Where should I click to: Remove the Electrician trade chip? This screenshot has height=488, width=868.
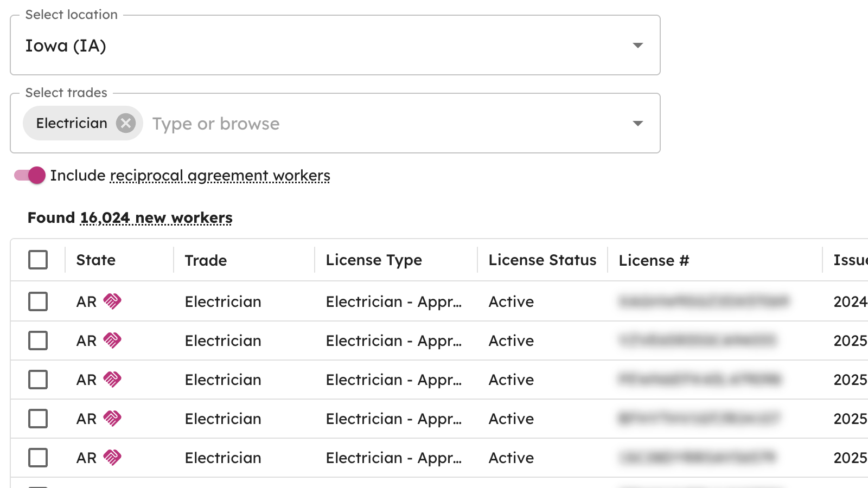pos(126,123)
